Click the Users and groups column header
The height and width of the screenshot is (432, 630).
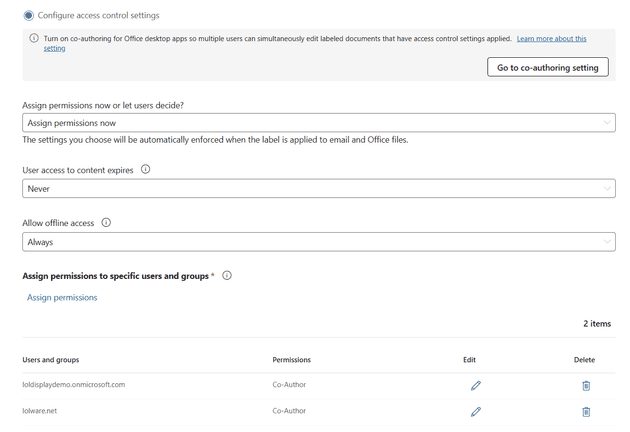tap(51, 360)
